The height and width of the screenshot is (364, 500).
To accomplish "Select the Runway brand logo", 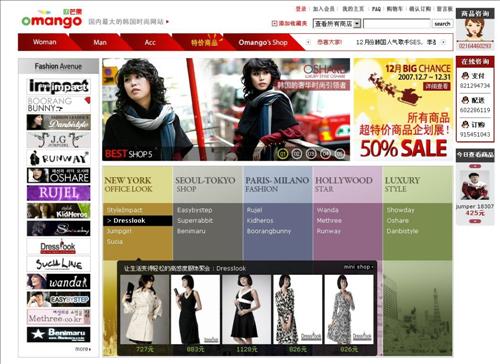I will coord(58,158).
